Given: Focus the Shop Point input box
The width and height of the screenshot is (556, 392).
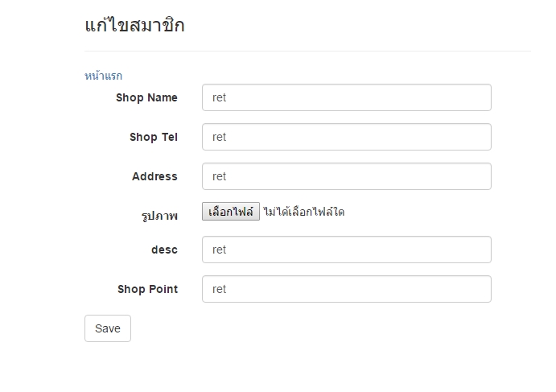Looking at the screenshot, I should tap(346, 289).
